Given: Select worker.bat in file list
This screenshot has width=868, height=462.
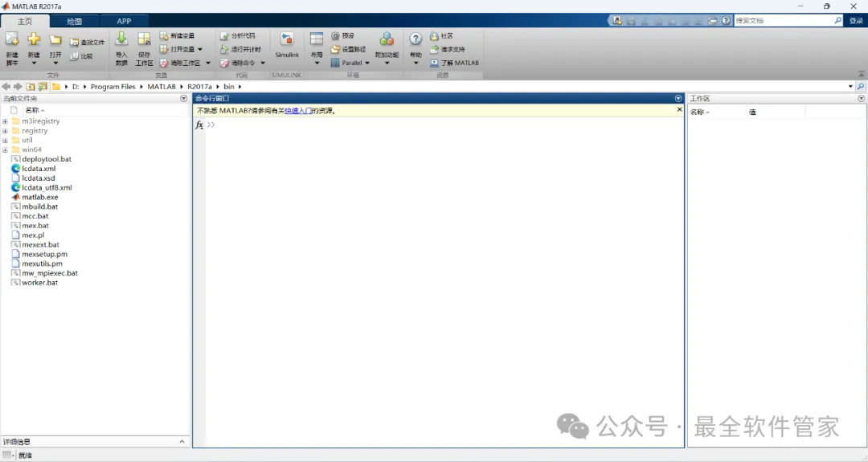Looking at the screenshot, I should [x=40, y=283].
